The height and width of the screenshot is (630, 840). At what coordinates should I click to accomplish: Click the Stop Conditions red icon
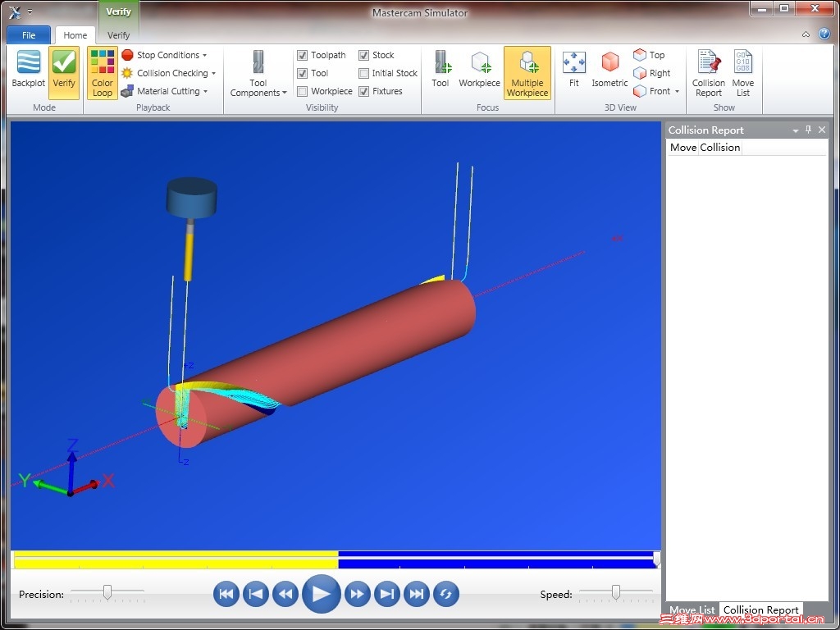(x=127, y=55)
